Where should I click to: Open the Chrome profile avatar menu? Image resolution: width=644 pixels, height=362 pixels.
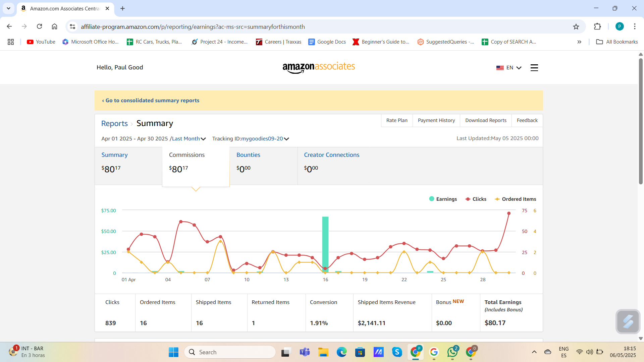pos(620,26)
